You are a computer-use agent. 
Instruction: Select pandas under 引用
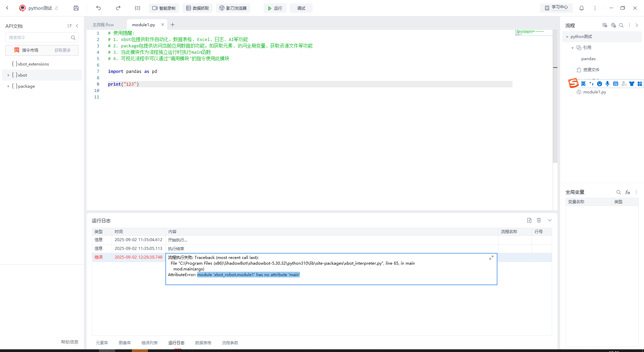coord(588,59)
